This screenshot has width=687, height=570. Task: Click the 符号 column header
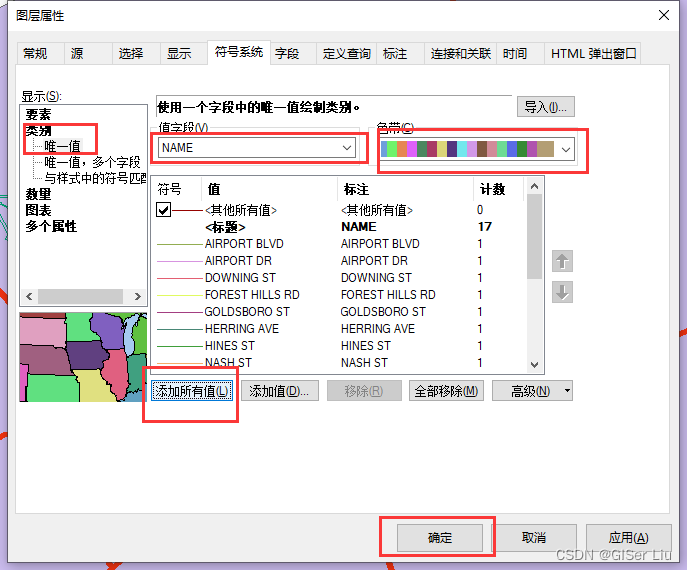[177, 189]
